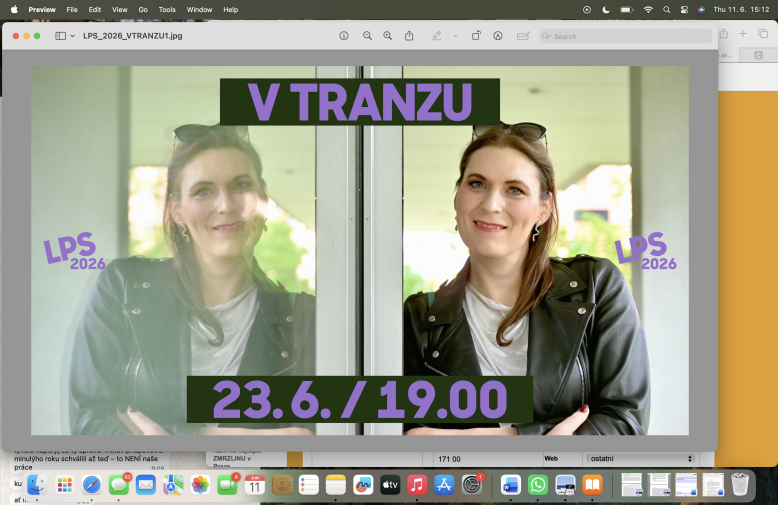Open Notes from the Dock
Viewport: 778px width, 505px height.
click(x=336, y=485)
